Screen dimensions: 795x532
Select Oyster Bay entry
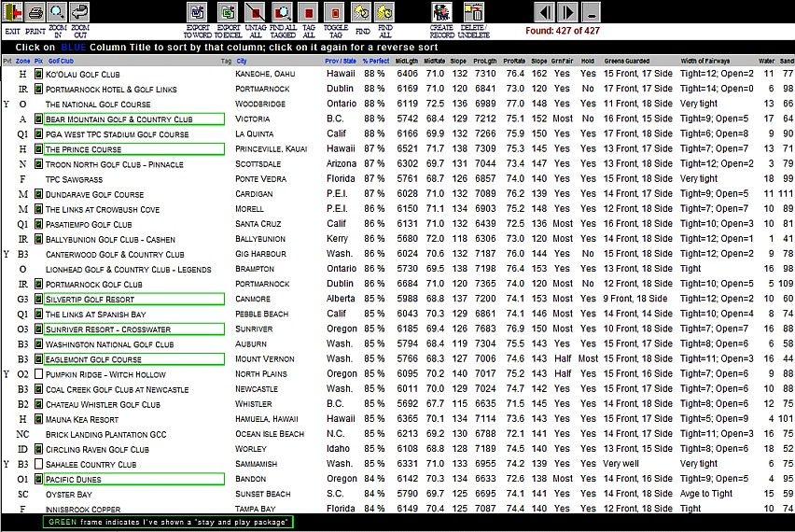69,495
